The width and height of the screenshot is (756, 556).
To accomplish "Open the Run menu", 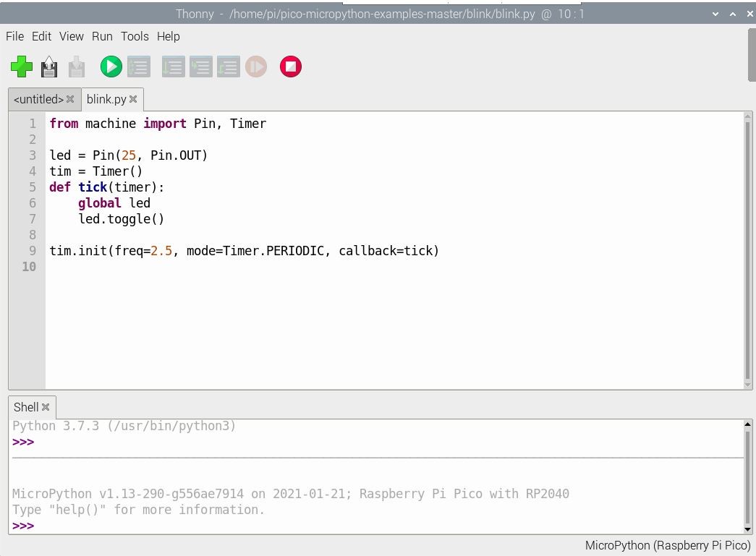I will pyautogui.click(x=102, y=36).
